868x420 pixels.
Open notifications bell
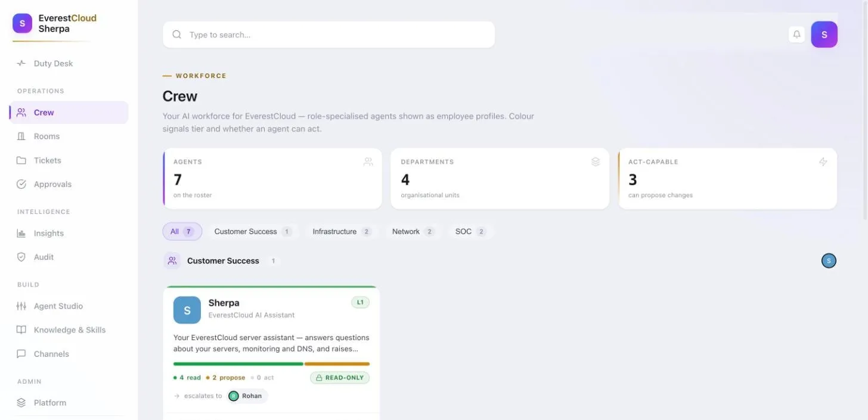tap(796, 34)
